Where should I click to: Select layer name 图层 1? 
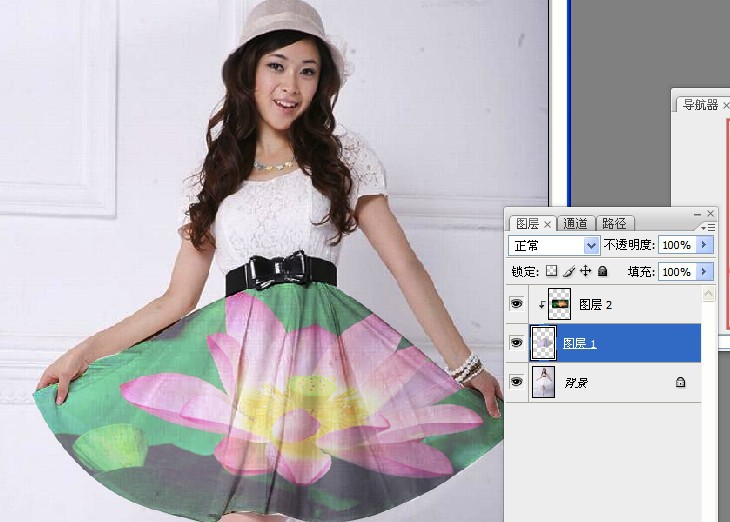[x=580, y=343]
